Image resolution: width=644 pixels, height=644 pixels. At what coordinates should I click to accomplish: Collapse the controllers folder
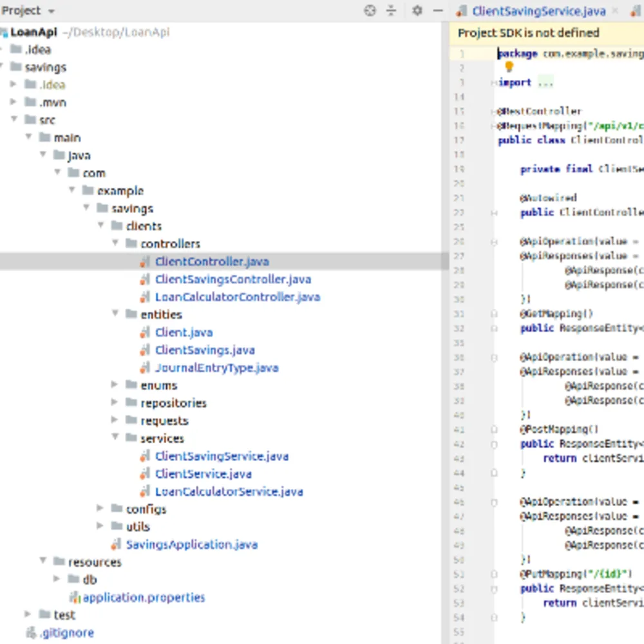click(x=115, y=243)
